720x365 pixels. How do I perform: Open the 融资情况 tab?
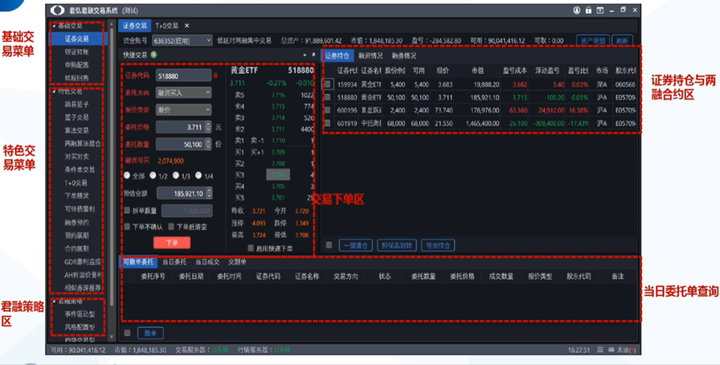371,56
